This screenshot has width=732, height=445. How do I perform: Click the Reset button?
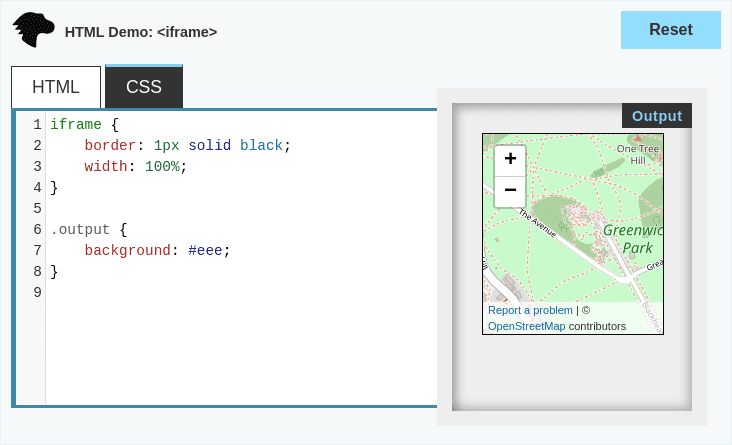click(x=670, y=30)
